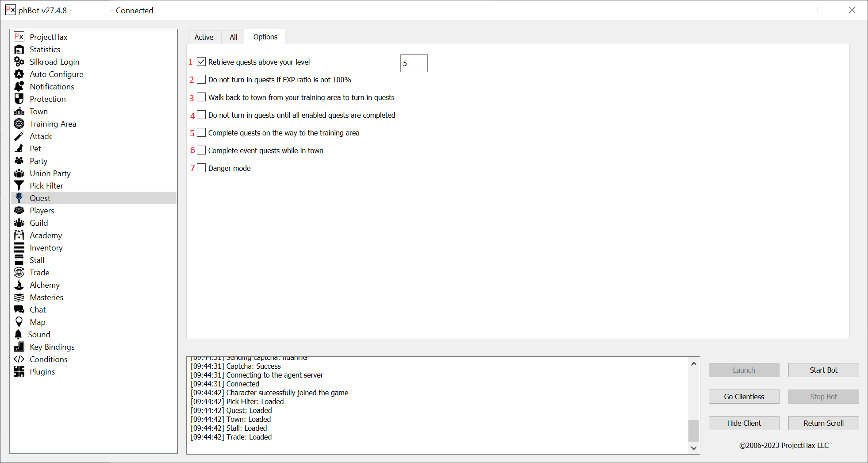Tick Walk back to town to turn in quests
The width and height of the screenshot is (868, 463).
201,97
